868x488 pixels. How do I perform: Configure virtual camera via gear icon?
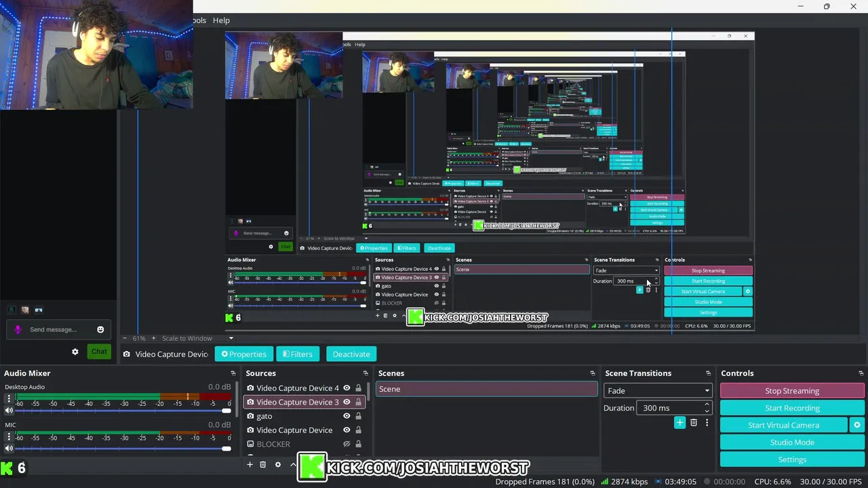857,425
